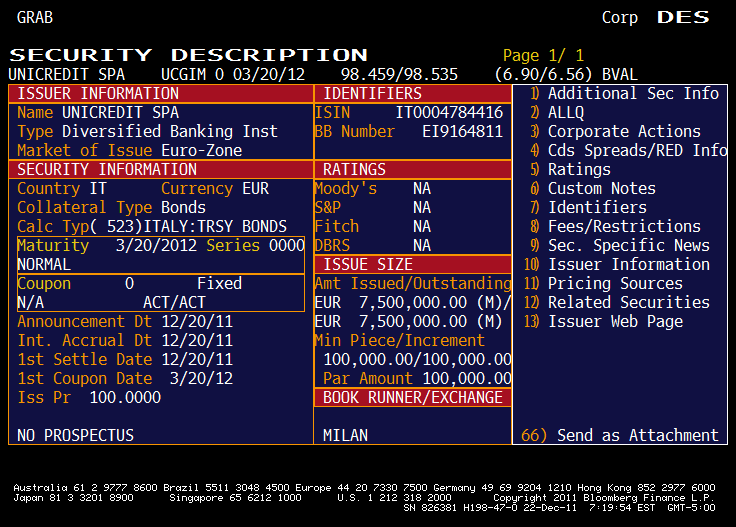This screenshot has height=527, width=736.
Task: Click the BB Number EI9164811
Action: tap(462, 131)
